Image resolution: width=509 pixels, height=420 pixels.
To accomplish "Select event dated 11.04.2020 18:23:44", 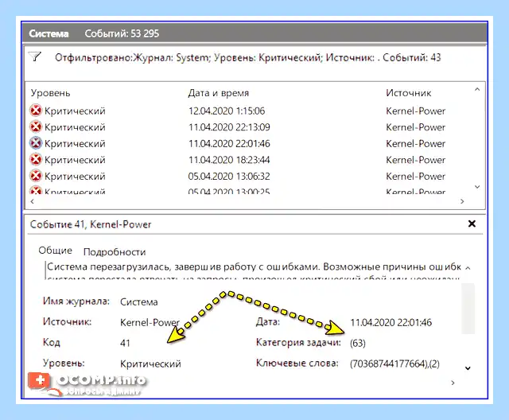I will (x=229, y=160).
